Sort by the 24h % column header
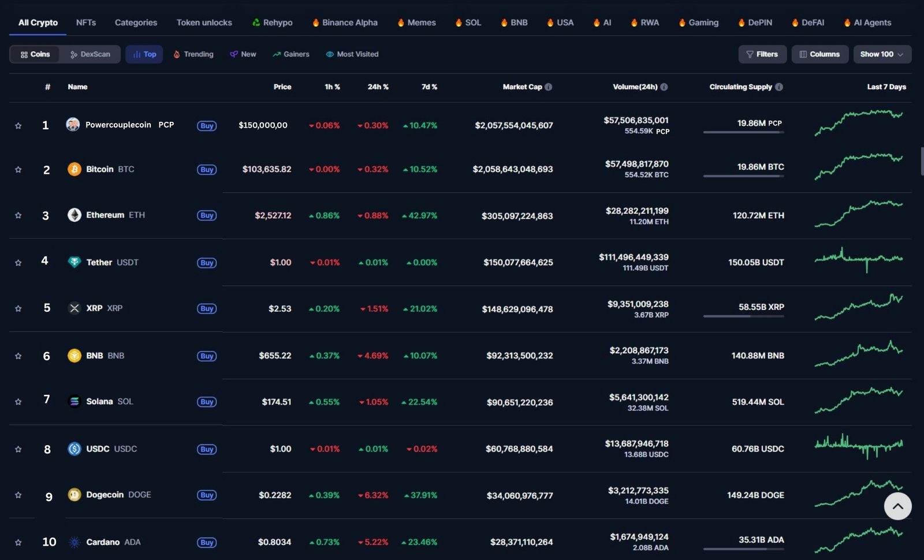Screen dimensions: 924x560 378,87
